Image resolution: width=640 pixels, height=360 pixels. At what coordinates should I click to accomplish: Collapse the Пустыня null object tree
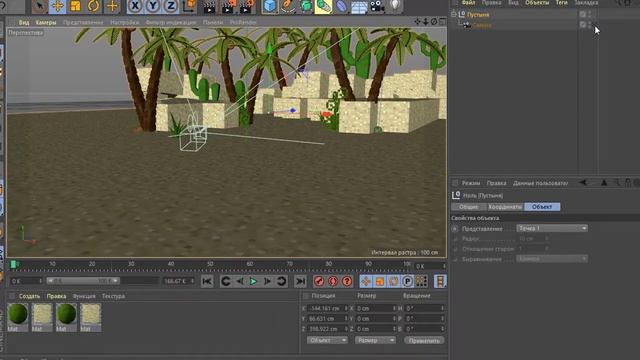pos(453,14)
